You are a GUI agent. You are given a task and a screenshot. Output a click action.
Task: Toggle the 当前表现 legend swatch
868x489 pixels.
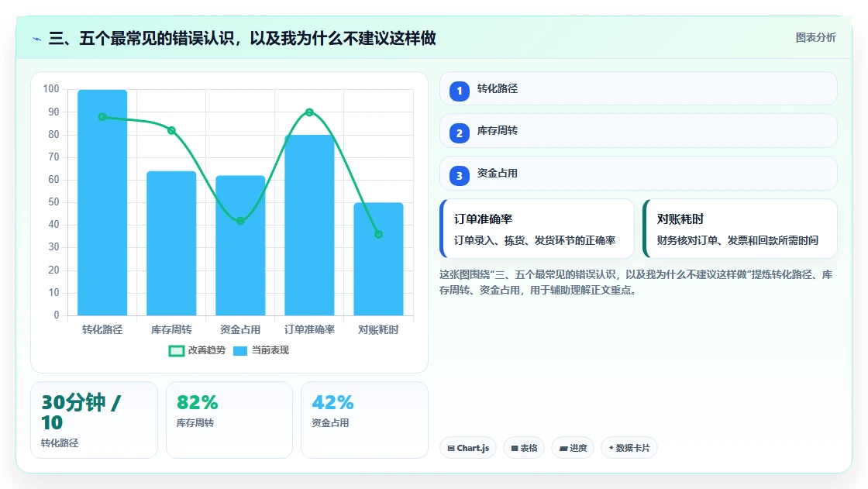tap(240, 350)
